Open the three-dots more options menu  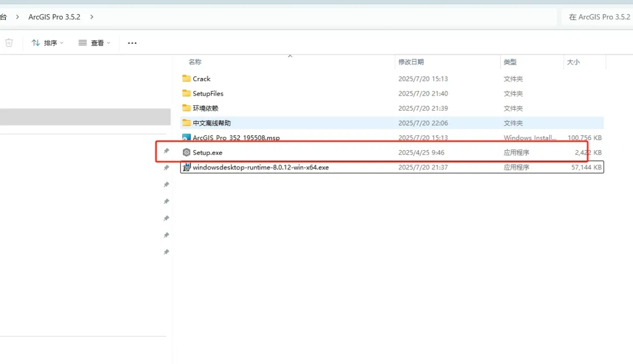pyautogui.click(x=132, y=43)
